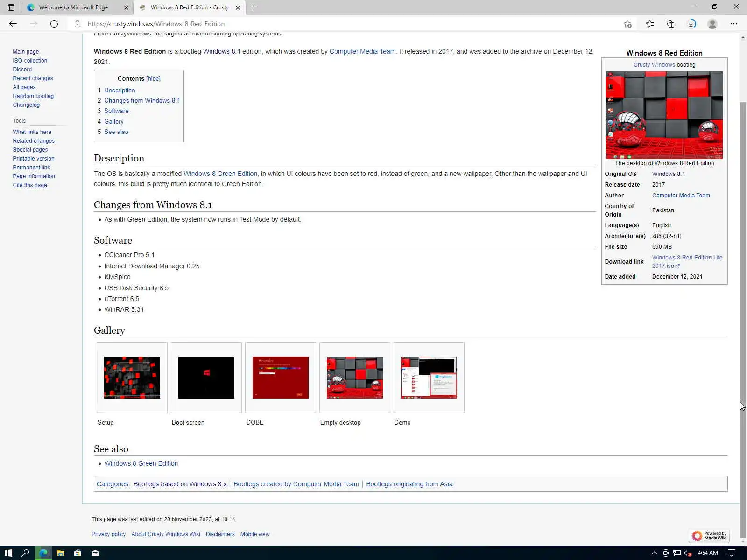Open the notification center icon

click(x=732, y=553)
